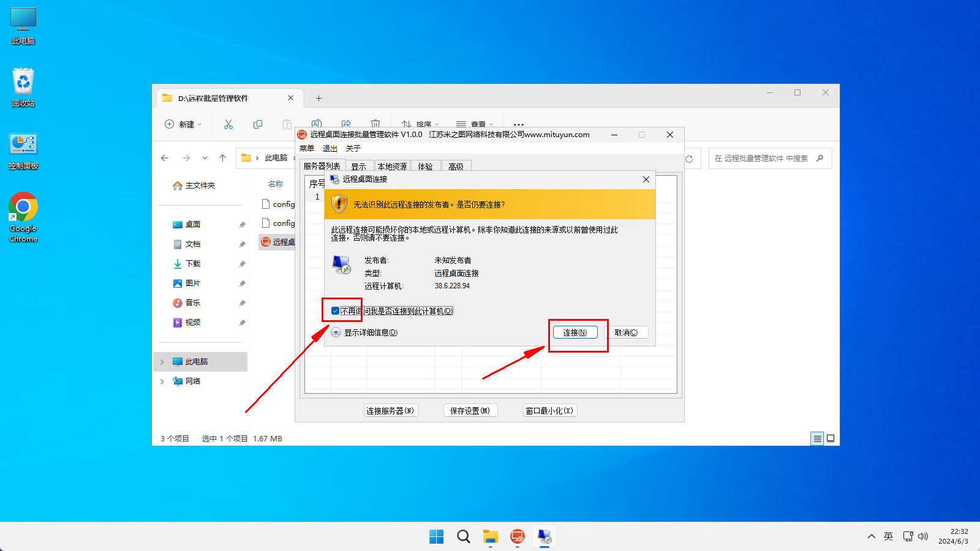980x551 pixels.
Task: Open 音乐 in the navigation pane
Action: 187,303
